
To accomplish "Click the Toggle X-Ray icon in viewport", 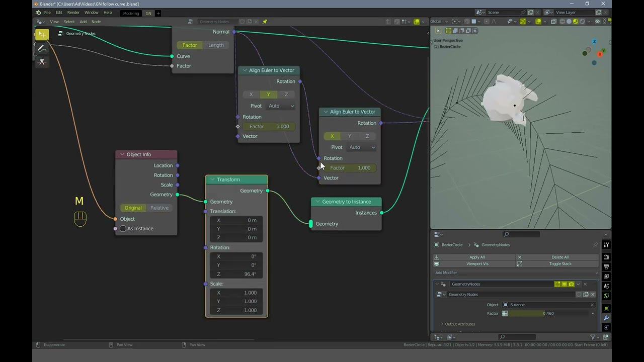I will (553, 22).
